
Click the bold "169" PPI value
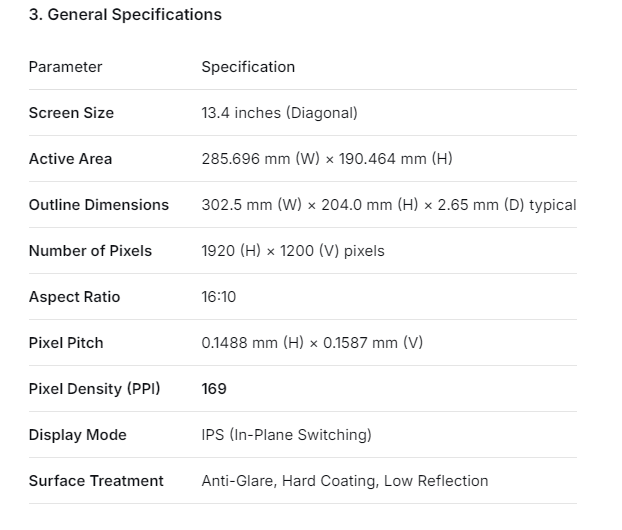click(x=214, y=389)
